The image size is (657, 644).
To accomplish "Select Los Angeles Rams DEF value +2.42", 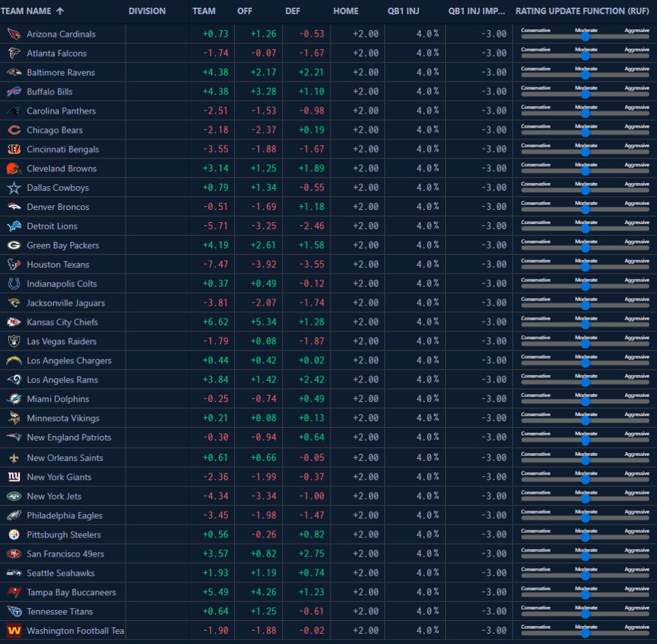I will [311, 379].
